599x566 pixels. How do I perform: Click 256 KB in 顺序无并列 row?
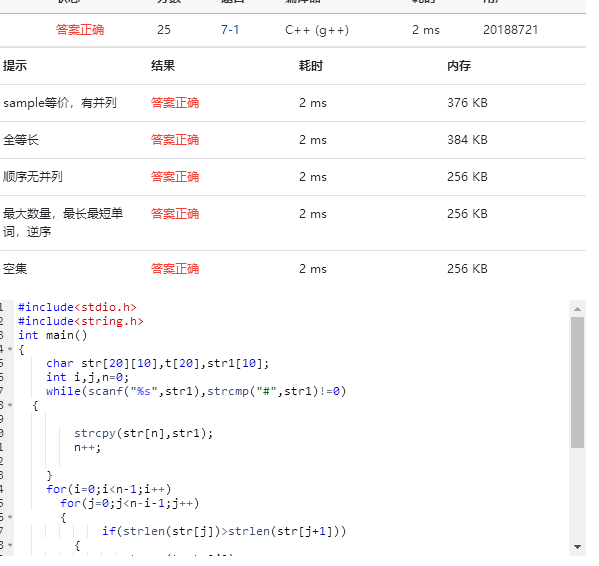(x=467, y=177)
